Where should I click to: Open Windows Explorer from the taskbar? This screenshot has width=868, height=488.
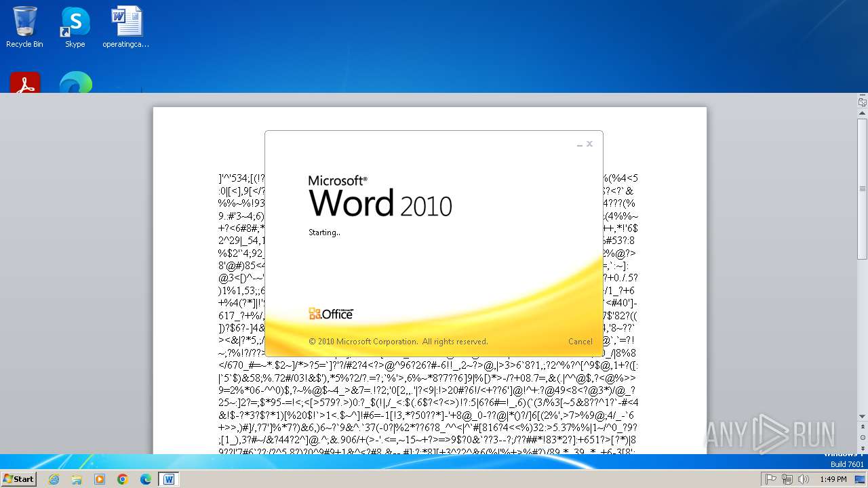tap(77, 479)
